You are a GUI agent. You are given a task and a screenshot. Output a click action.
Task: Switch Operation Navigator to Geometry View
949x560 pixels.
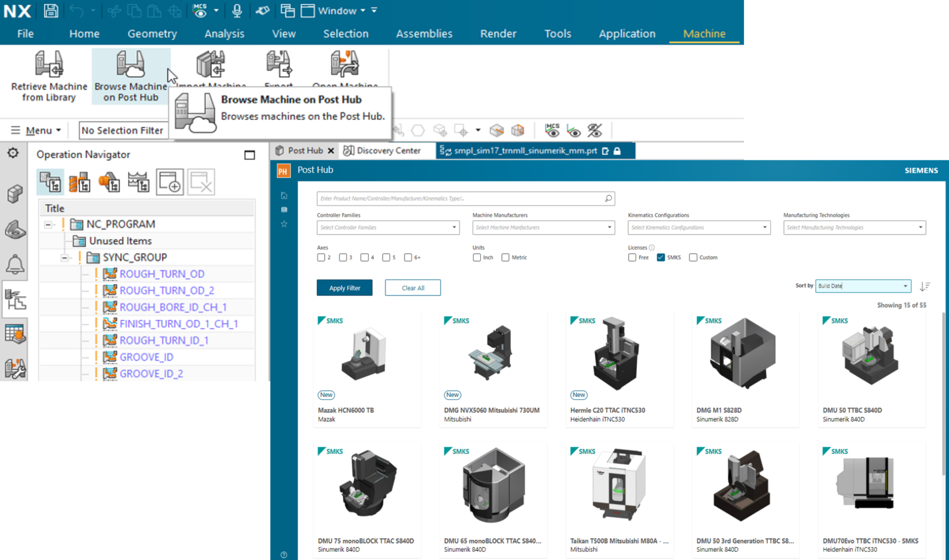(x=109, y=182)
